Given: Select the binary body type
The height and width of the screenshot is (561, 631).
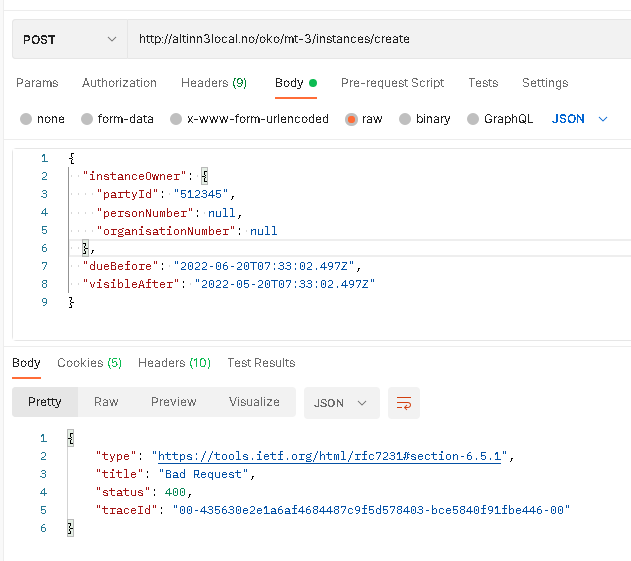Looking at the screenshot, I should tap(425, 119).
